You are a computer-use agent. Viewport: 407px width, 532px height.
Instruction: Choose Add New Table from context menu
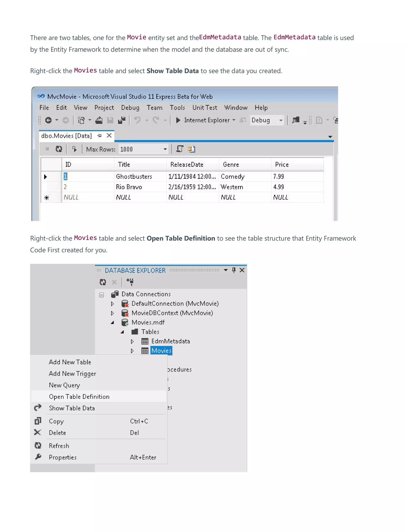(99, 362)
